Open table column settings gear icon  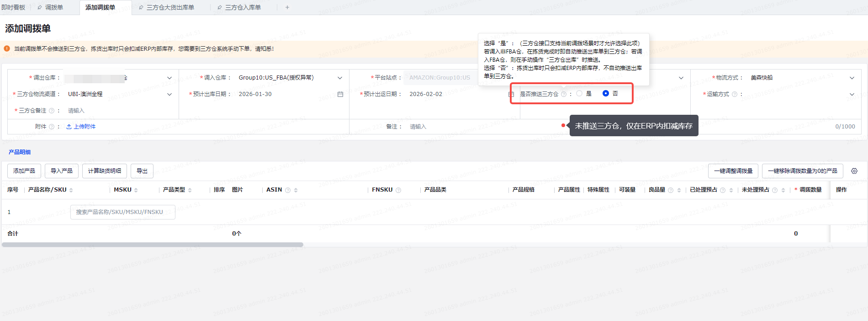click(x=854, y=171)
